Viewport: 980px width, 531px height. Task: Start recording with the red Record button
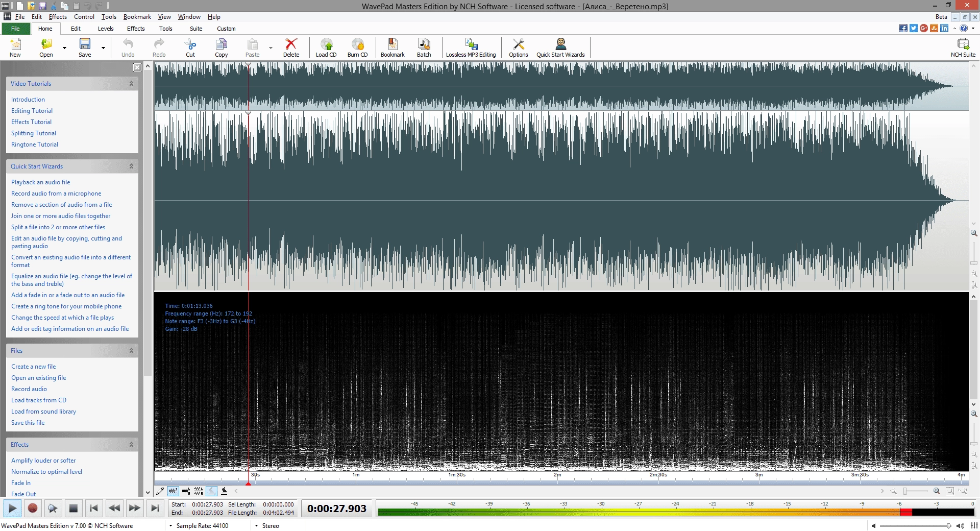coord(33,508)
